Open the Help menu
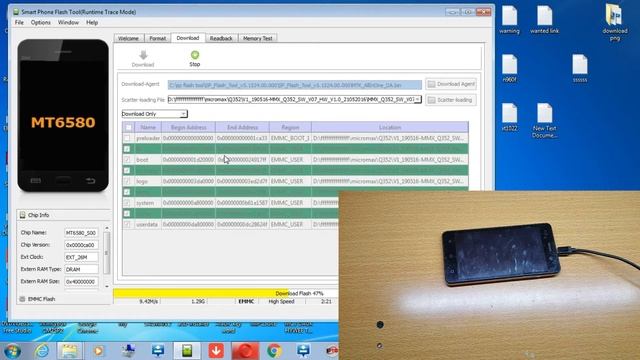This screenshot has width=640, height=360. coord(92,22)
